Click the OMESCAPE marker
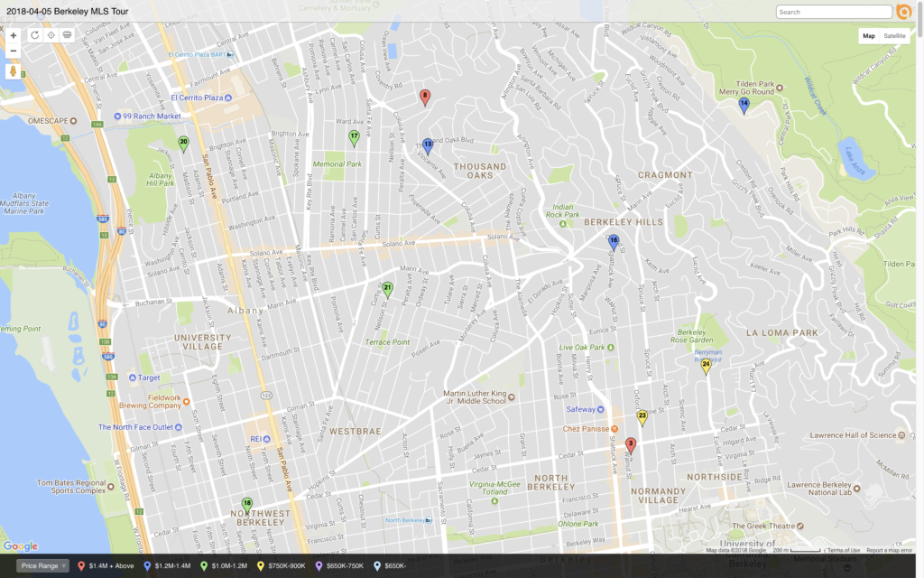Viewport: 924px width, 578px height. point(74,121)
